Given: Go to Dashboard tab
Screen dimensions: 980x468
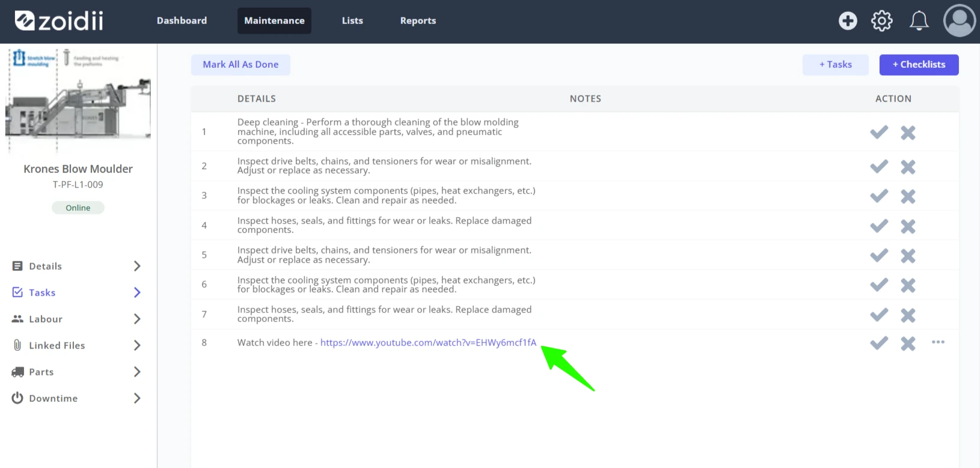Looking at the screenshot, I should coord(182,20).
